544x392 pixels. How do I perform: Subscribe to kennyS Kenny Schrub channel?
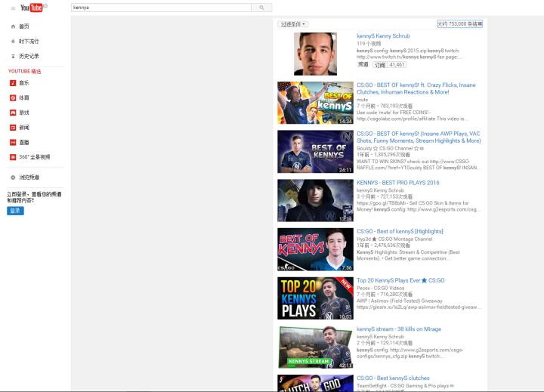point(379,65)
